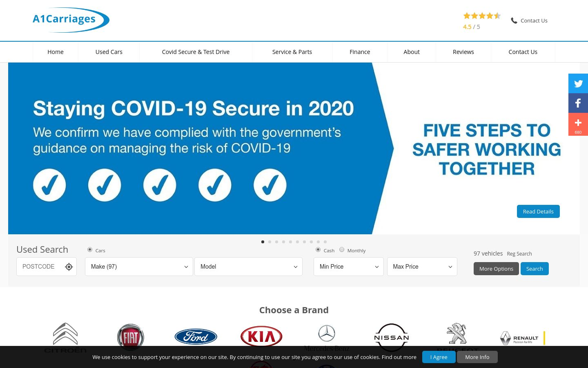The image size is (588, 368).
Task: Open the Make (97) dropdown
Action: tap(139, 267)
